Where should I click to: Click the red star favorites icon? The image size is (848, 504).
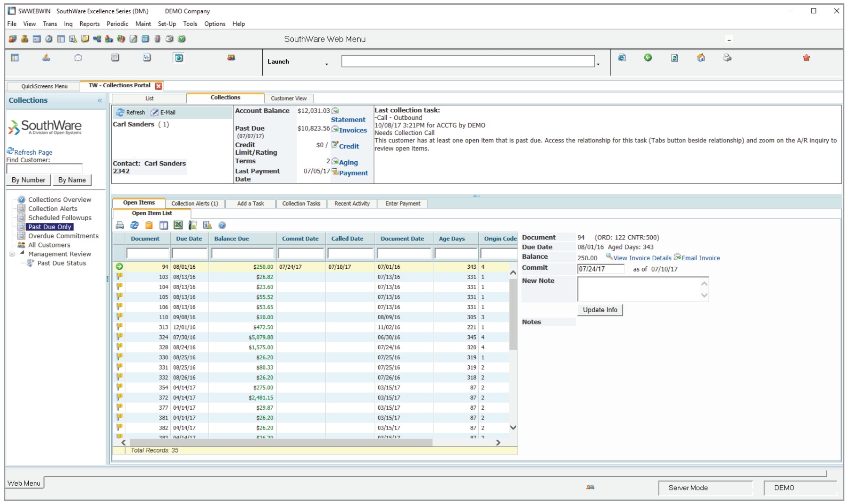pyautogui.click(x=806, y=58)
